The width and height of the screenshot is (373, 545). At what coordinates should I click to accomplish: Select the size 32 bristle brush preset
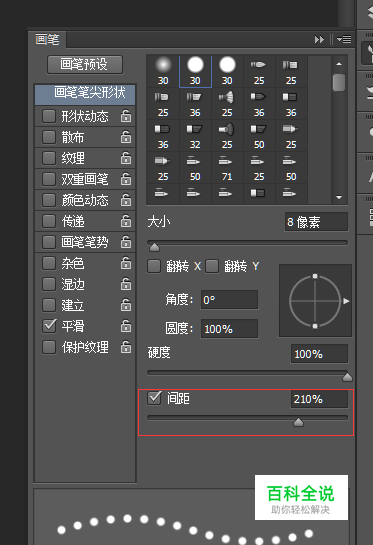coord(195,136)
